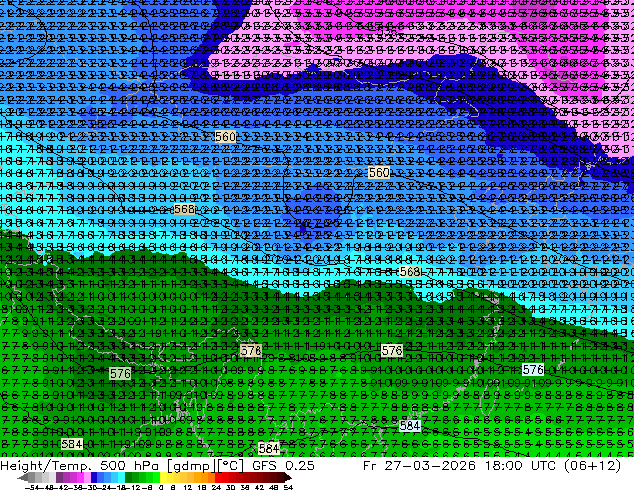Click the '18:00 UTC' time text
Viewport: 634px width, 490px height.
pos(522,466)
